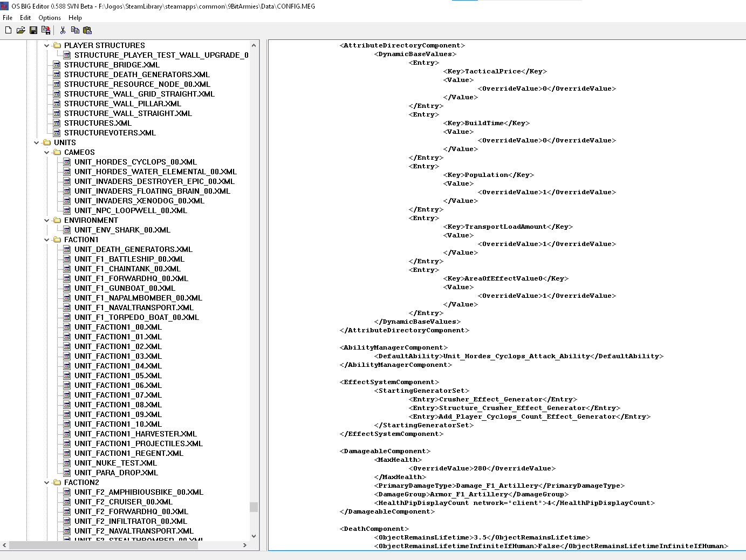The image size is (746, 560).
Task: Click the file icon beside STRUCTUREVOTERS.XML
Action: 57,133
